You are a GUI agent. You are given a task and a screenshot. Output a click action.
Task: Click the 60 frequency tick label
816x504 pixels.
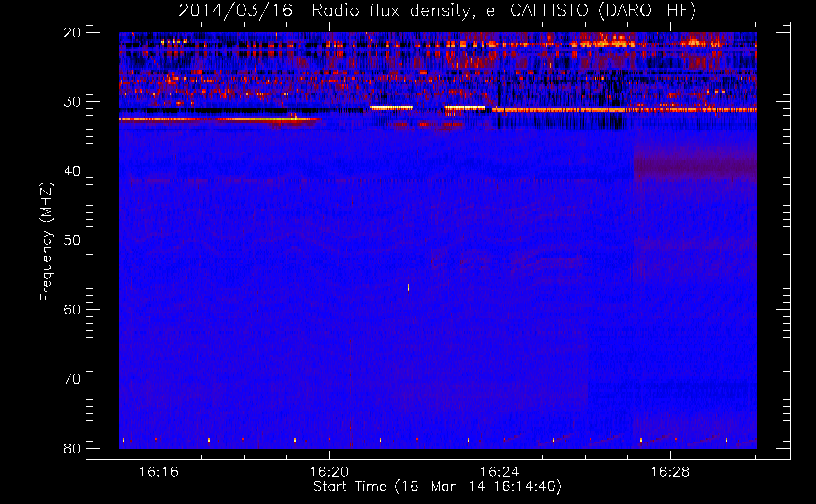[x=73, y=309]
